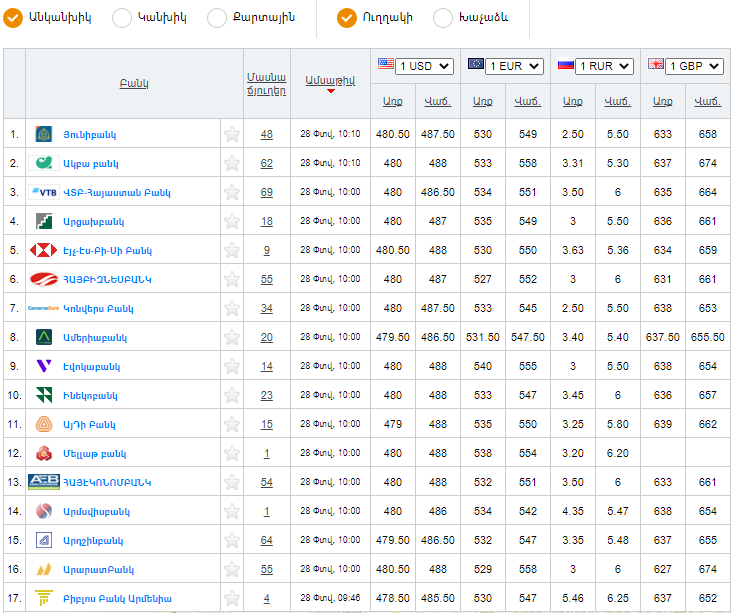Click the VTB-Armenia Bank logo icon

pyautogui.click(x=44, y=192)
